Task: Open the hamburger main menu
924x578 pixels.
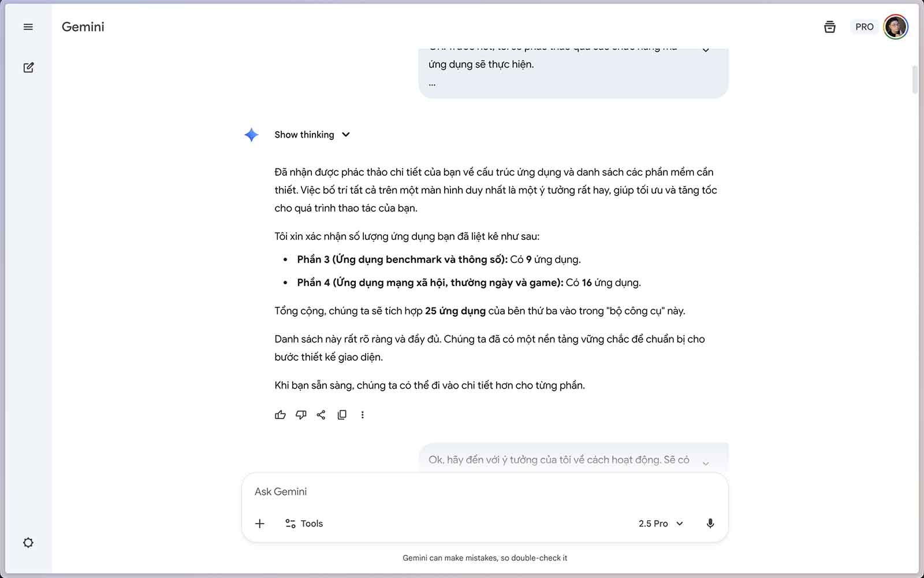Action: 28,27
